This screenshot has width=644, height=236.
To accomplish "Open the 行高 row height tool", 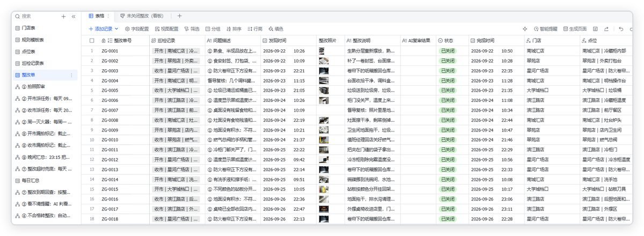I will [255, 29].
